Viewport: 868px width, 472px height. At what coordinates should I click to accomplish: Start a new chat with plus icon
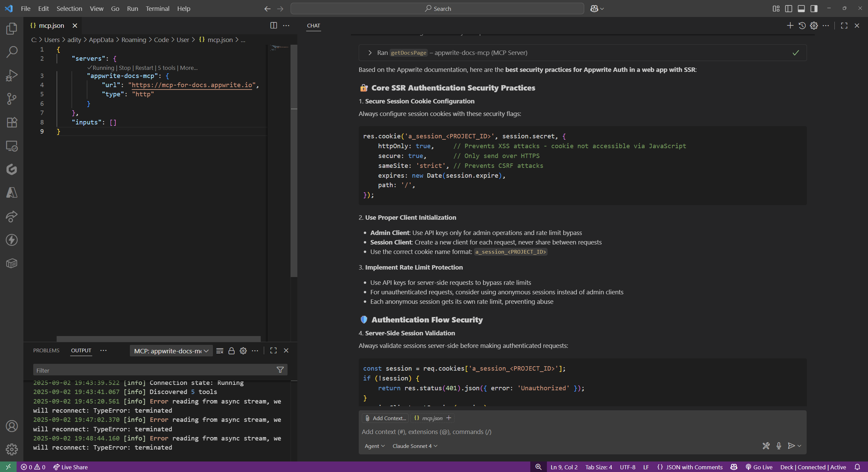point(790,25)
